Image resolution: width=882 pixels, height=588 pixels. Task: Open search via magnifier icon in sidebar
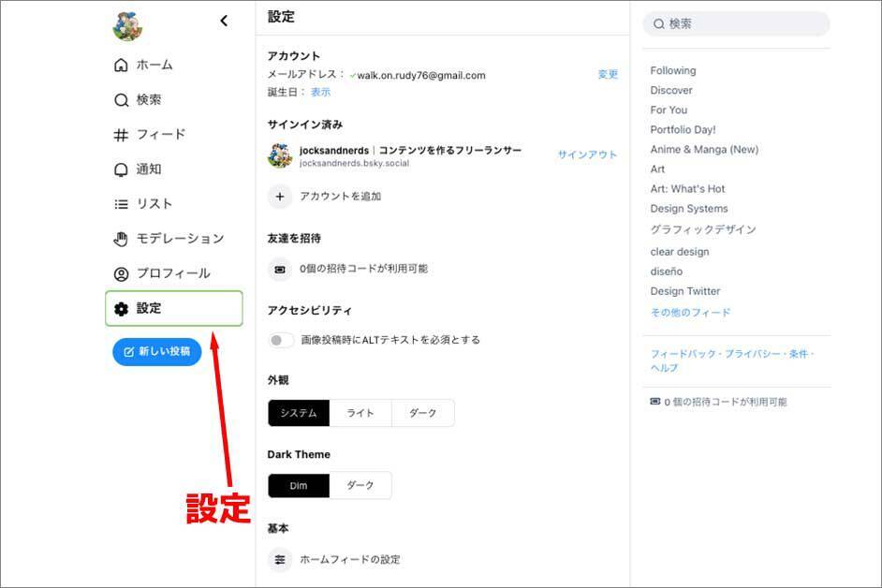click(x=121, y=100)
